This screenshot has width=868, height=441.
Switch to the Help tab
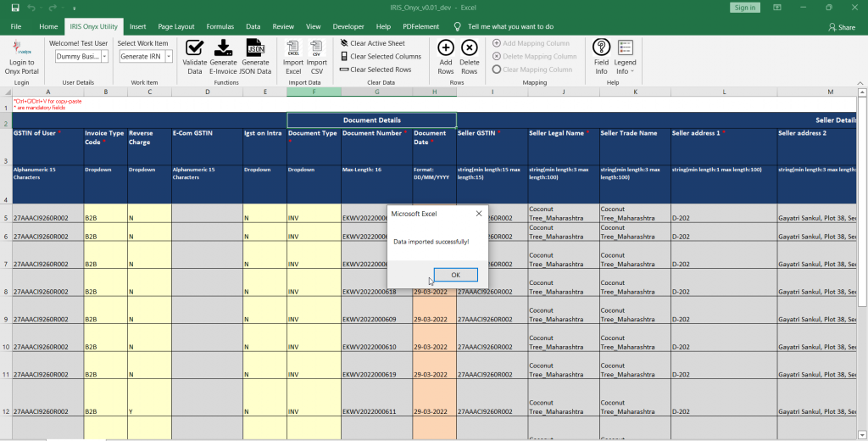pyautogui.click(x=383, y=26)
